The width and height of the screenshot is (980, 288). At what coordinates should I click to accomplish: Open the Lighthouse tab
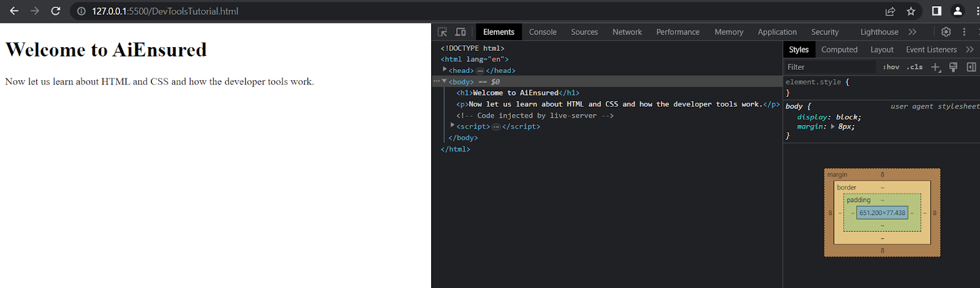[x=880, y=32]
